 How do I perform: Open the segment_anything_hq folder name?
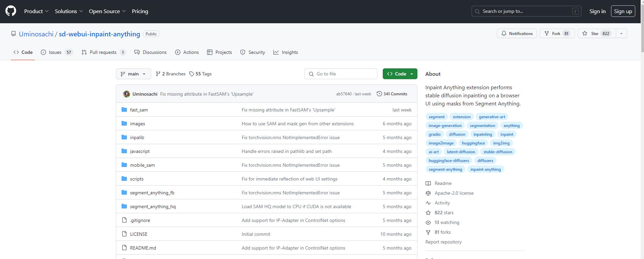pyautogui.click(x=153, y=206)
